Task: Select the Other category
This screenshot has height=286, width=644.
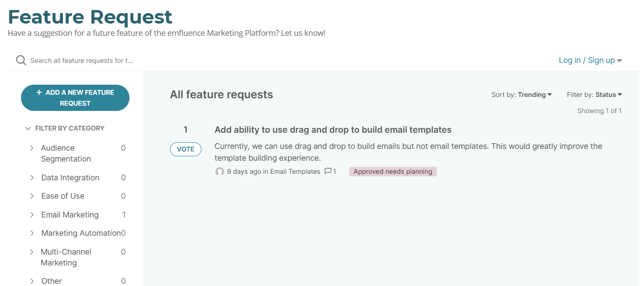Action: 51,281
